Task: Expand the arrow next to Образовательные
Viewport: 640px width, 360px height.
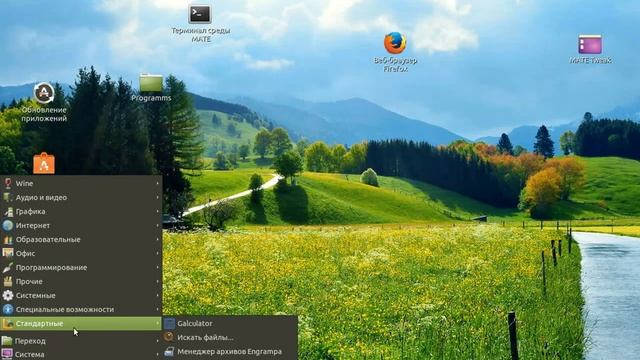Action: pos(158,240)
